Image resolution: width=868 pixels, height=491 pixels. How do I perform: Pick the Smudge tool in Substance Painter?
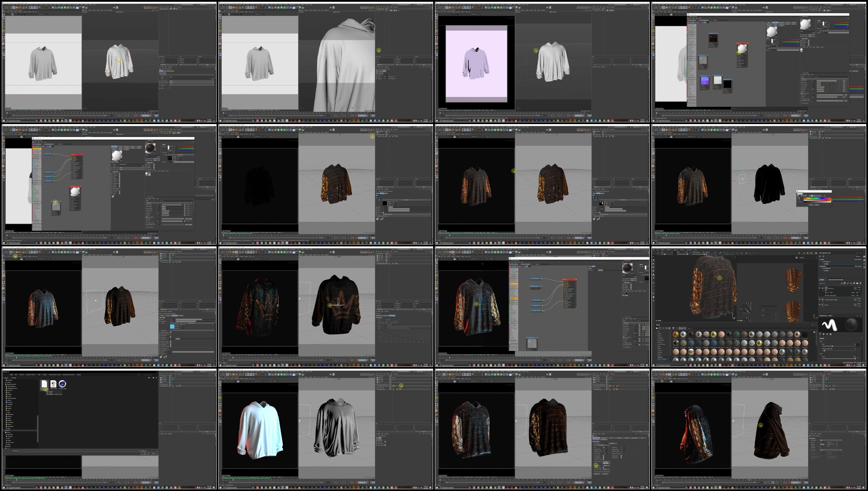(x=654, y=271)
